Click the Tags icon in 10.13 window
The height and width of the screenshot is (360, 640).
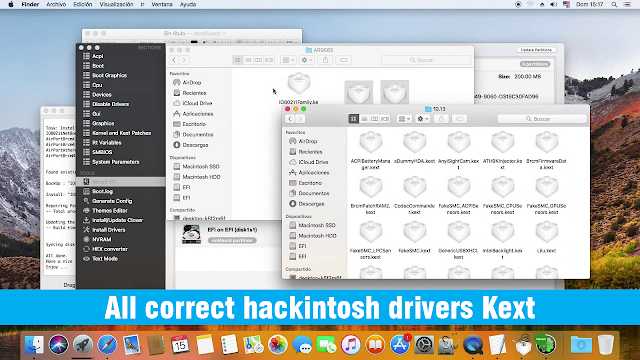460,119
